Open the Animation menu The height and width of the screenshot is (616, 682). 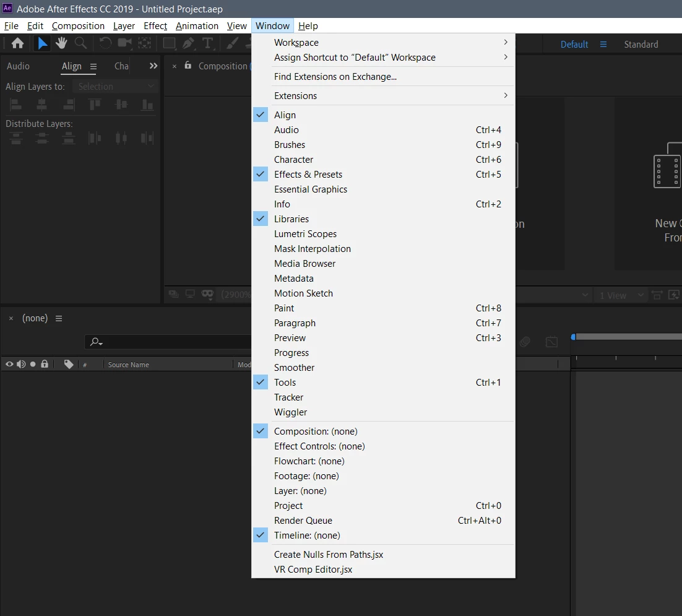[197, 25]
